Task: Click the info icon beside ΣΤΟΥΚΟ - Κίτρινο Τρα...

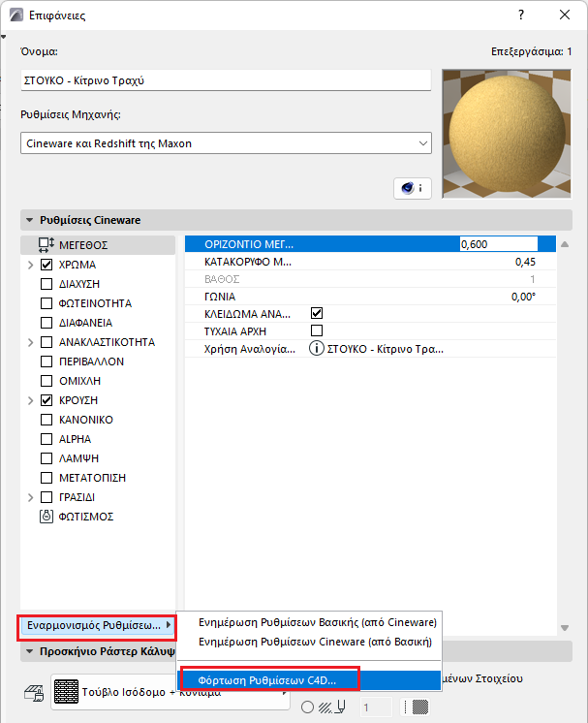Action: click(x=316, y=349)
